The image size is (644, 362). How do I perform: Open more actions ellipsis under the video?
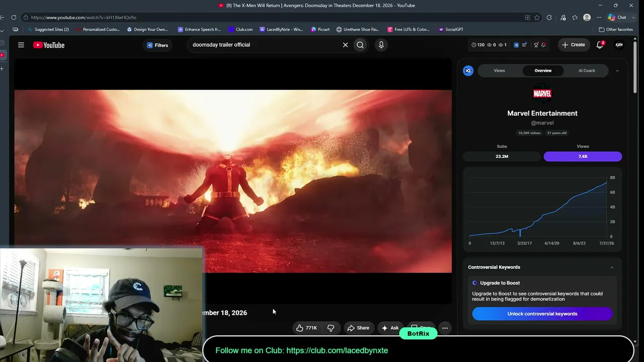445,328
